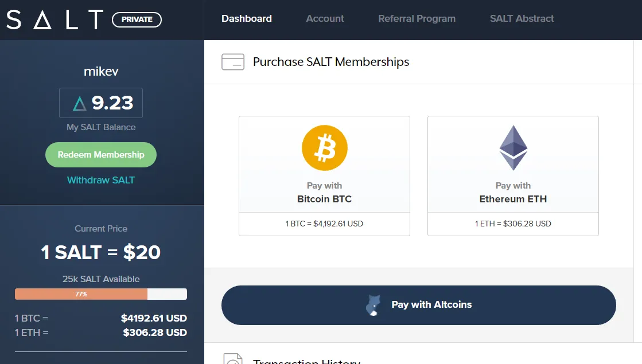Click the 25k SALT Available label
This screenshot has width=642, height=364.
point(101,279)
